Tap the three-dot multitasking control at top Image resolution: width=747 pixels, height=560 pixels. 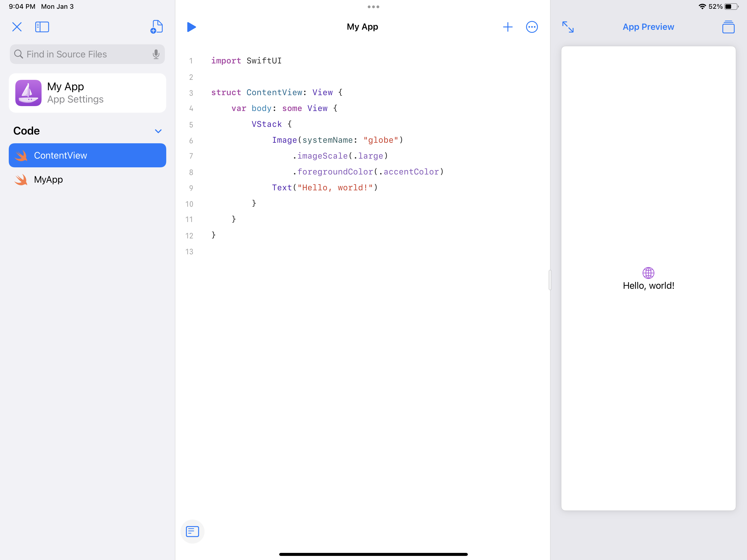point(373,7)
